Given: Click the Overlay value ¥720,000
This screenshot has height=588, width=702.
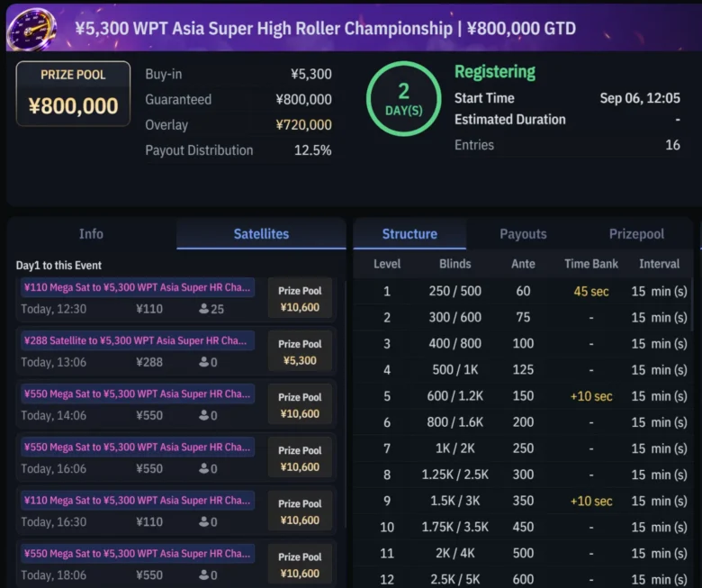Looking at the screenshot, I should click(x=303, y=125).
